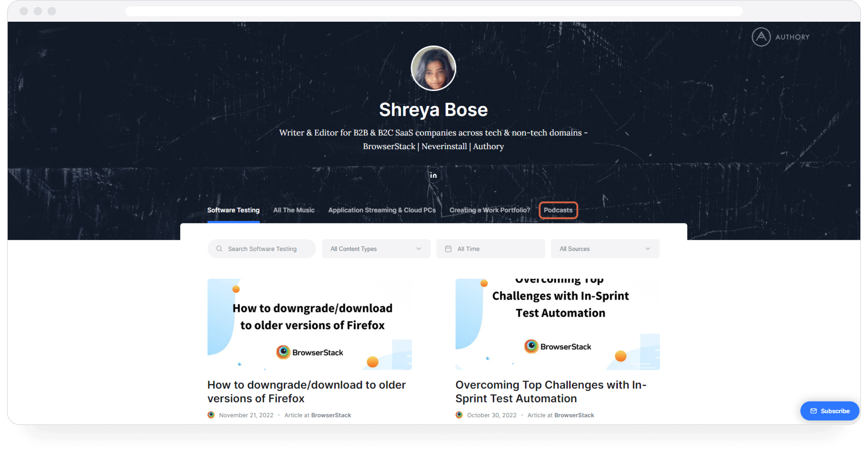Click inside Search Software Testing field
This screenshot has height=460, width=868.
click(261, 249)
